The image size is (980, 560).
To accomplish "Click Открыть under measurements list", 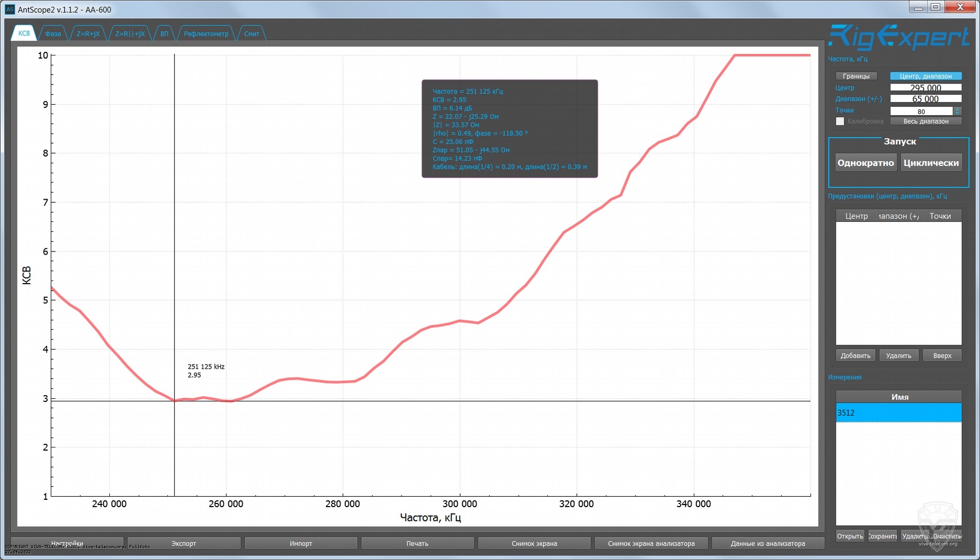I will tap(849, 536).
